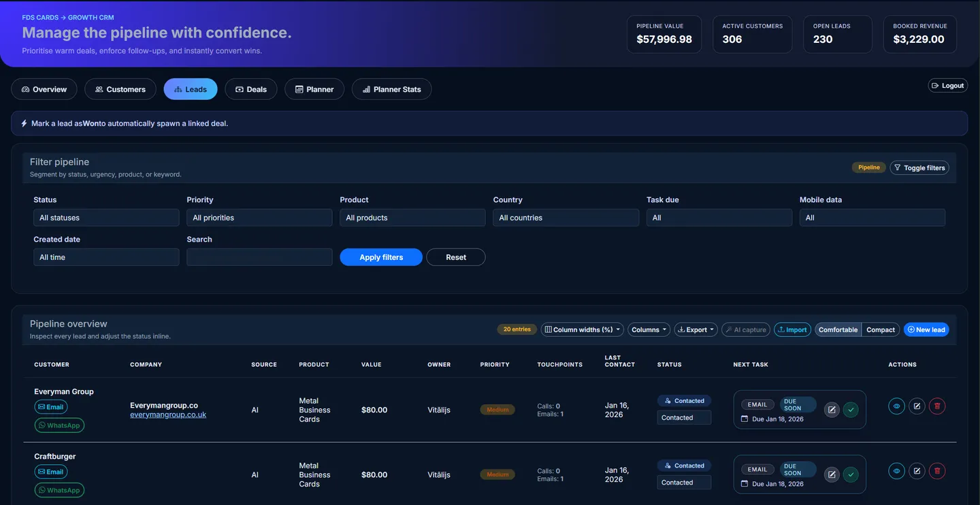Edit the Craftburger lead pencil icon
Viewport: 980px width, 505px height.
[x=917, y=471]
